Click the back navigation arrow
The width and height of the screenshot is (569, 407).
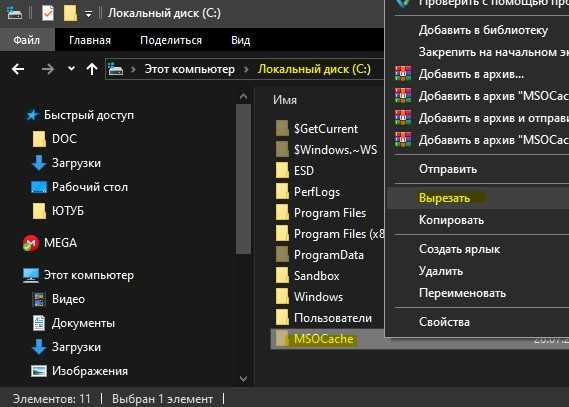(18, 69)
